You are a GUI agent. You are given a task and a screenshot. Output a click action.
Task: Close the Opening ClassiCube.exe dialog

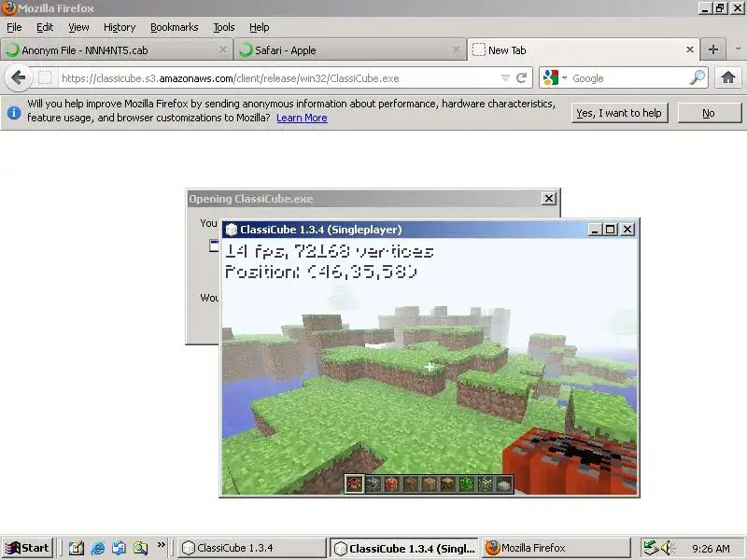click(549, 199)
